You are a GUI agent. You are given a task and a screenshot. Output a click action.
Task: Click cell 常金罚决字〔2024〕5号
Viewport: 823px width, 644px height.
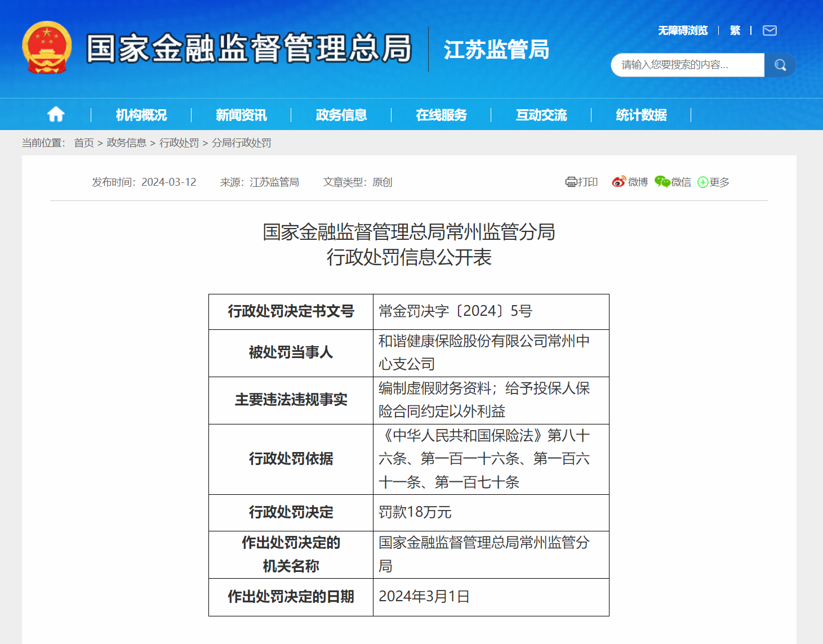(491, 311)
